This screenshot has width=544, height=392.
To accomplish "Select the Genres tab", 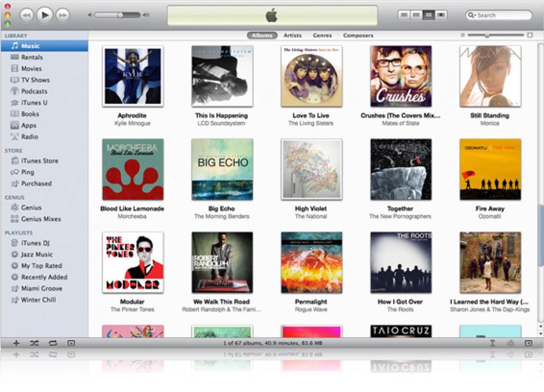I will (322, 35).
